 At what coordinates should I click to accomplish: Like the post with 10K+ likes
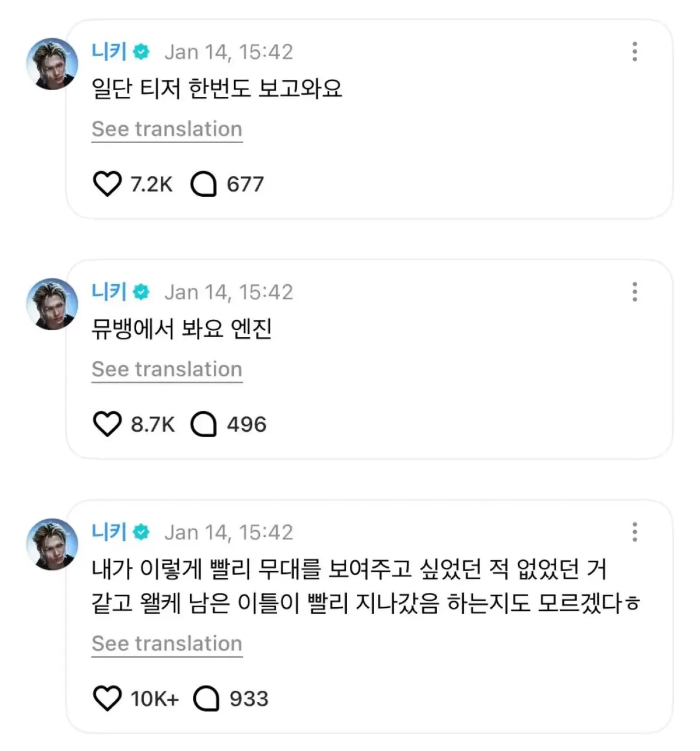pos(107,699)
